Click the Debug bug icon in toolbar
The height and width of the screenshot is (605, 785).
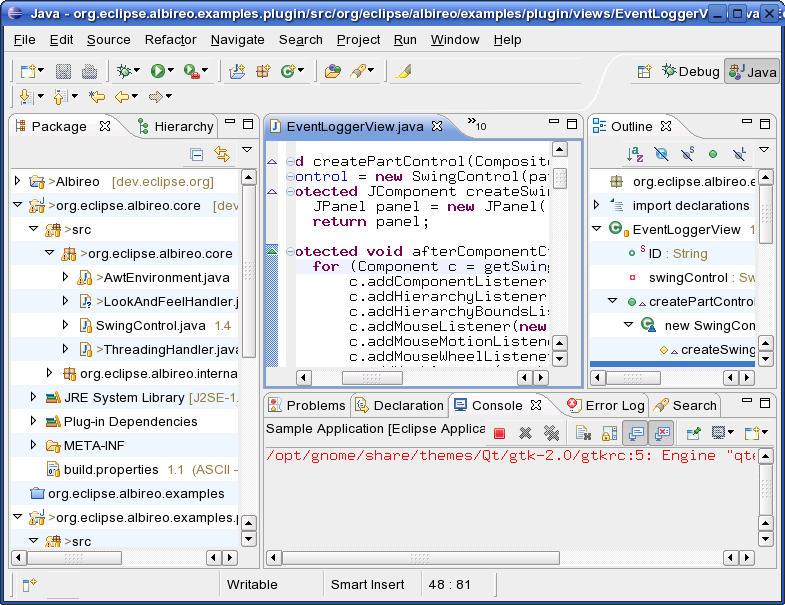click(x=125, y=71)
